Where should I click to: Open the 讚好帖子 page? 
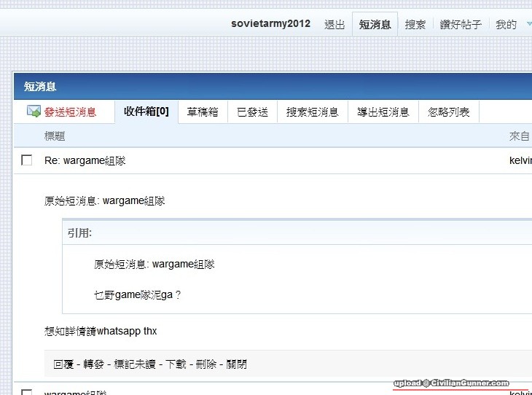tap(461, 24)
